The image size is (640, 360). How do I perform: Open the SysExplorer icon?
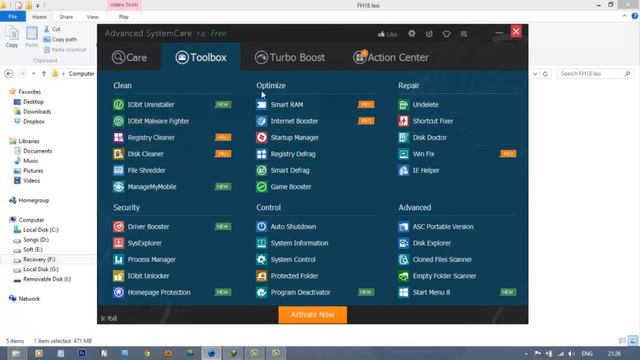(118, 243)
